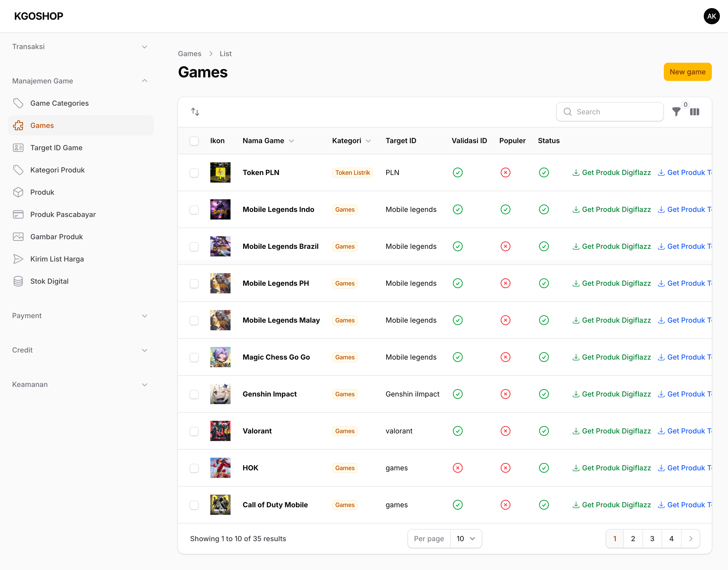
Task: Click the Kirim List Harga send icon
Action: (x=18, y=259)
